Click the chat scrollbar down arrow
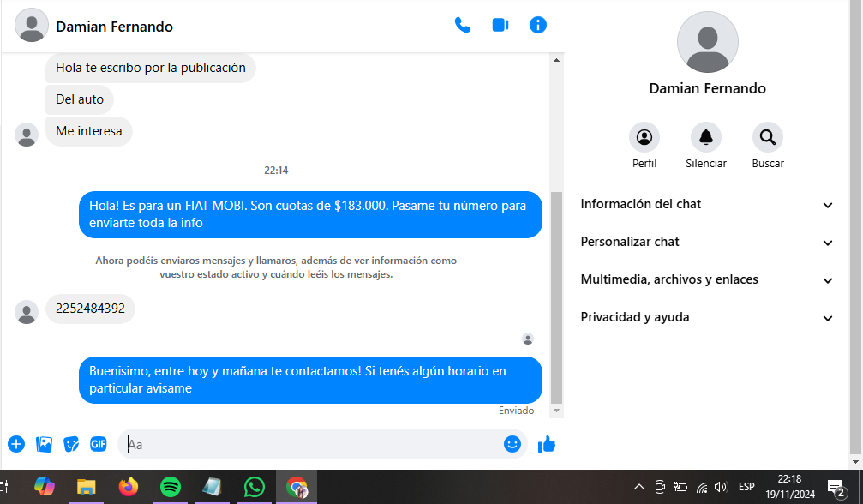863x504 pixels. point(557,411)
